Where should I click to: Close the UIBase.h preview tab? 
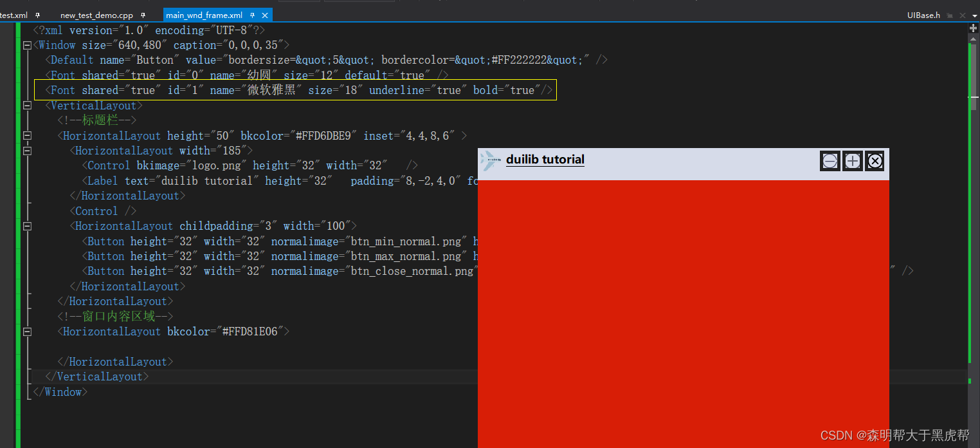click(962, 15)
